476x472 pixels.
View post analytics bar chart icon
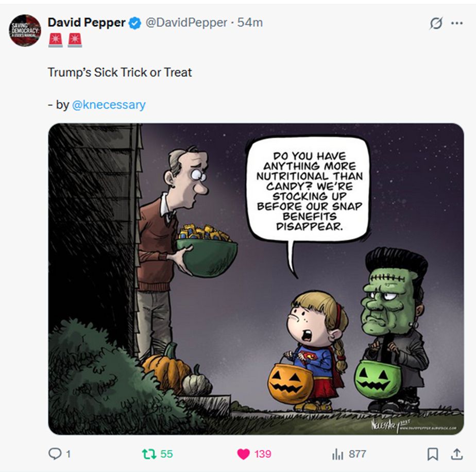point(337,454)
